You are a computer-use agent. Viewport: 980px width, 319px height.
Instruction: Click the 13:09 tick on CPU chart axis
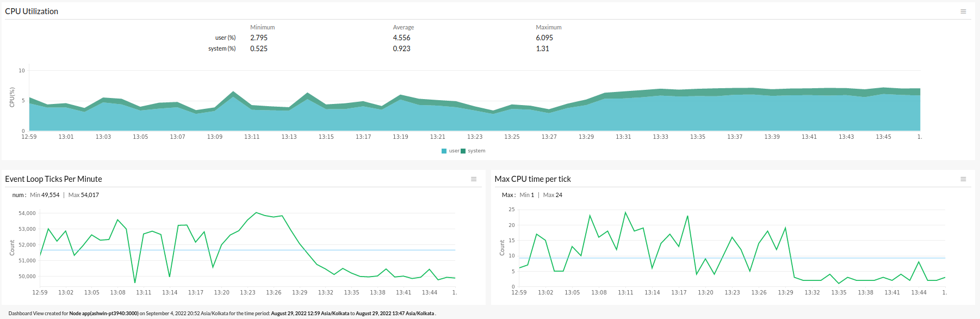[215, 137]
